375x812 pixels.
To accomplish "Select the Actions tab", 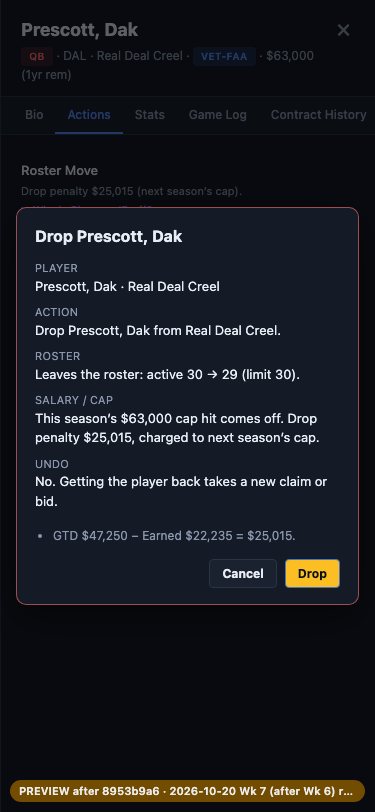I will 89,114.
